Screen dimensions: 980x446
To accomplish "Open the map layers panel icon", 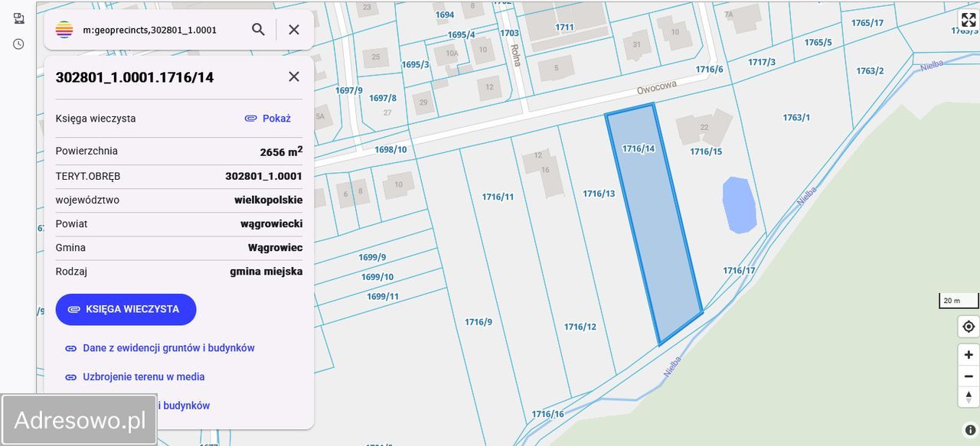I will point(18,18).
